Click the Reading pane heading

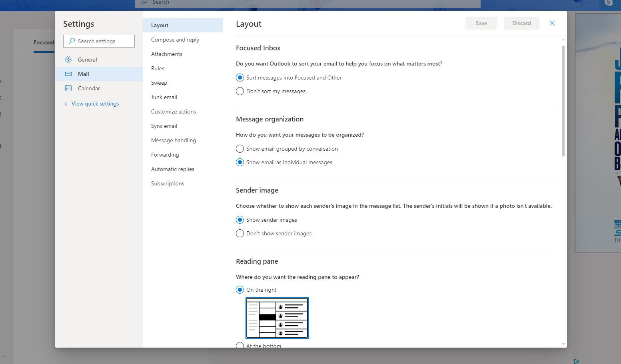(x=257, y=261)
